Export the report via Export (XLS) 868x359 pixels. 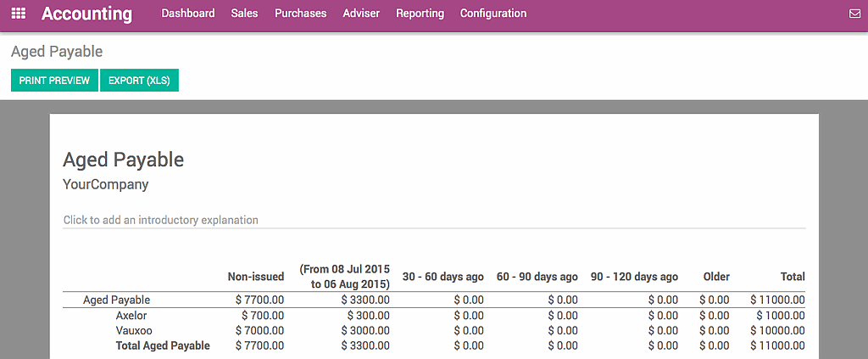click(139, 81)
